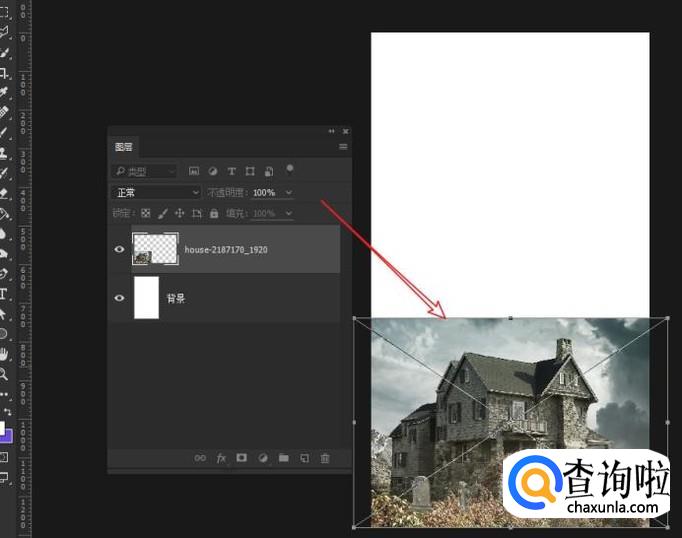Hide the 背景 layer
The width and height of the screenshot is (682, 538).
[119, 298]
